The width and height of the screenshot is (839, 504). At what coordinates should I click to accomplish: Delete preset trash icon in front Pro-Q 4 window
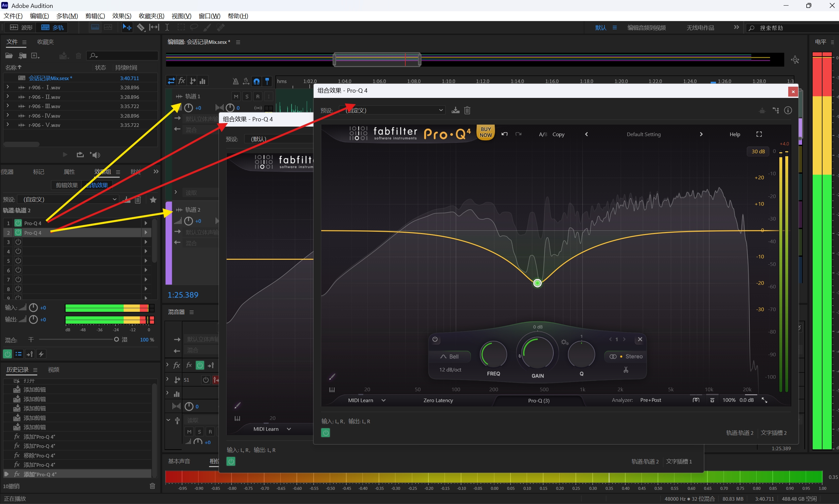pyautogui.click(x=467, y=110)
